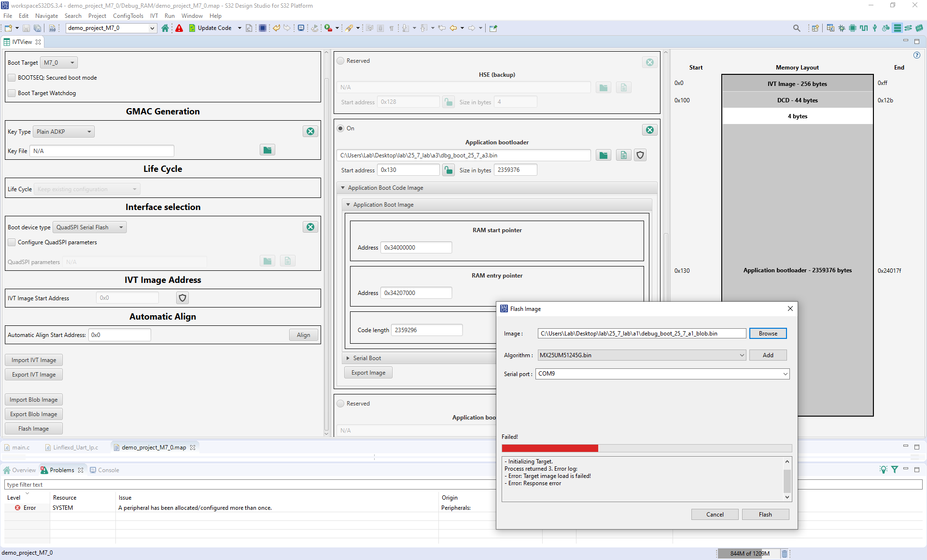Image resolution: width=927 pixels, height=560 pixels.
Task: Click the red warning triangle toolbar icon
Action: [179, 28]
